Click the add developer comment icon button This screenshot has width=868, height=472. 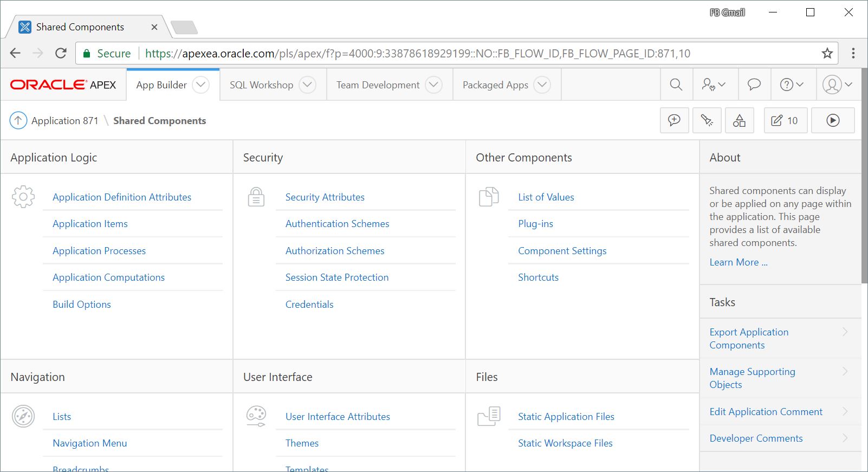click(x=675, y=120)
